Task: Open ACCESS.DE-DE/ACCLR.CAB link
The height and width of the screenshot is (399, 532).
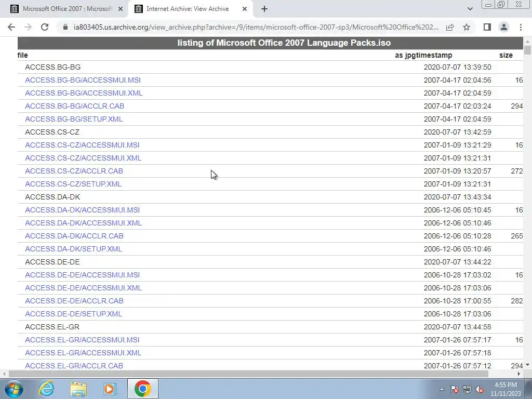Action: [74, 301]
